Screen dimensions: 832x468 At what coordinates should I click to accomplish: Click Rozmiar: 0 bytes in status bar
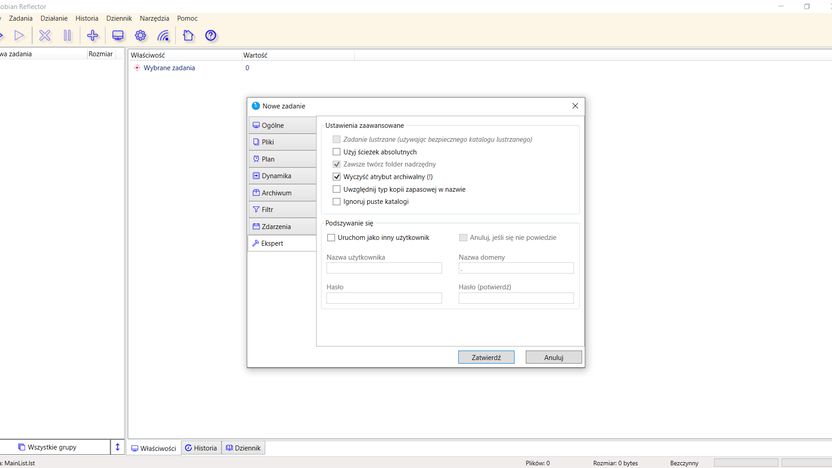click(x=616, y=463)
